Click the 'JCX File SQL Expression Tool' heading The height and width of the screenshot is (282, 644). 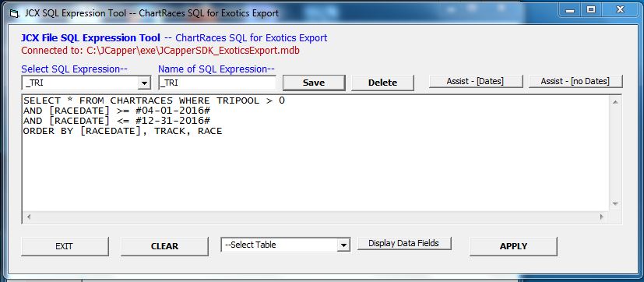[x=91, y=38]
